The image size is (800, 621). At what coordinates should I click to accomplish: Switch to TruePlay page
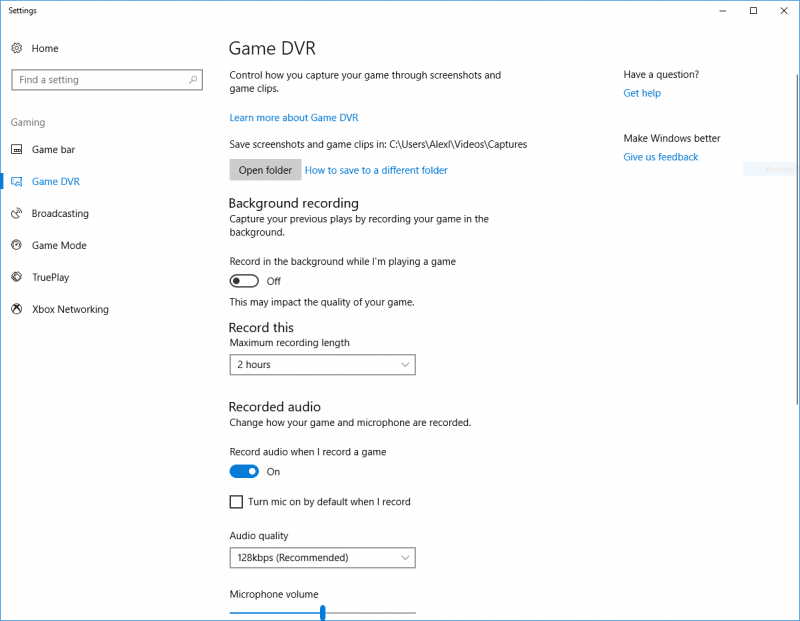click(x=50, y=277)
